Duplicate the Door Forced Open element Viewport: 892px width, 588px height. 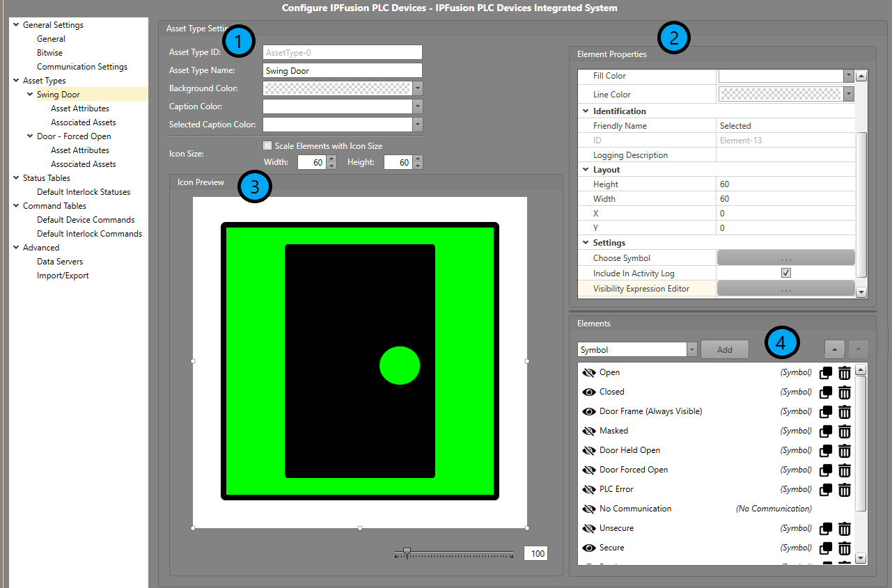pyautogui.click(x=826, y=470)
